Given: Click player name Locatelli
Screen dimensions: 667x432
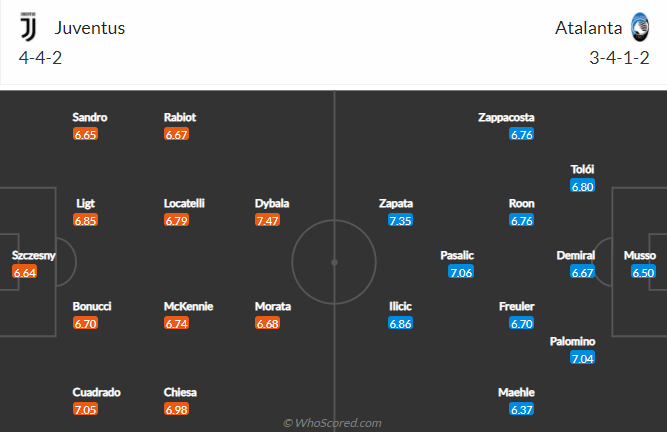Looking at the screenshot, I should click(x=184, y=203).
